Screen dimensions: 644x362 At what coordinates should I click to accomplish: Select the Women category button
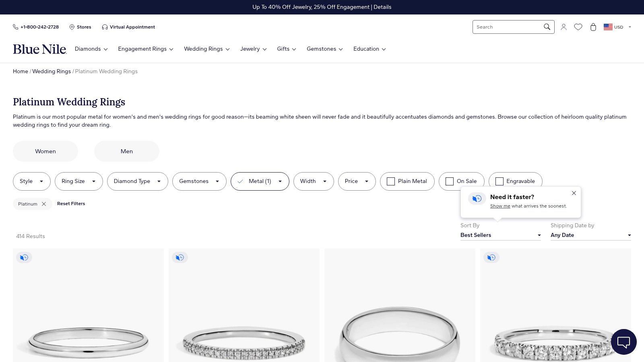click(x=45, y=151)
